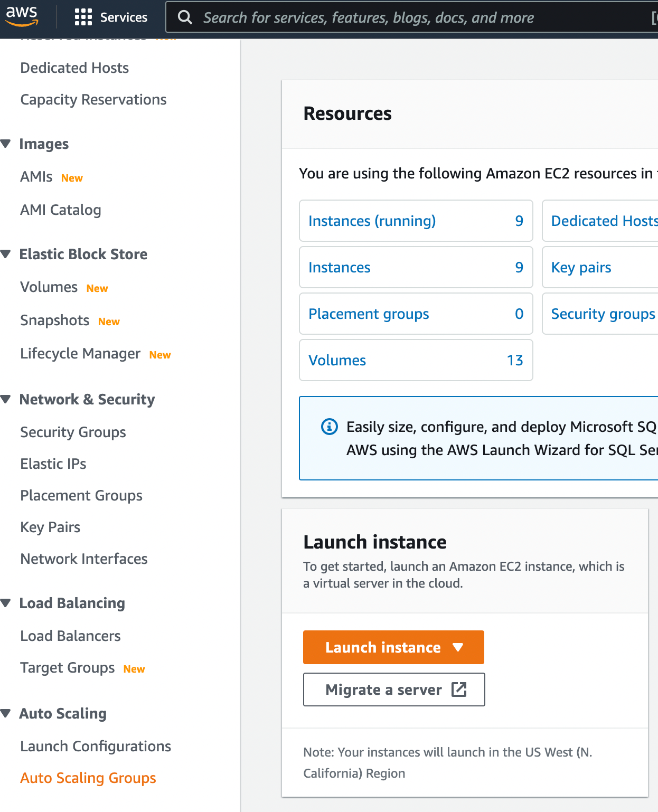Open the Instances (running) resource link

pos(372,221)
